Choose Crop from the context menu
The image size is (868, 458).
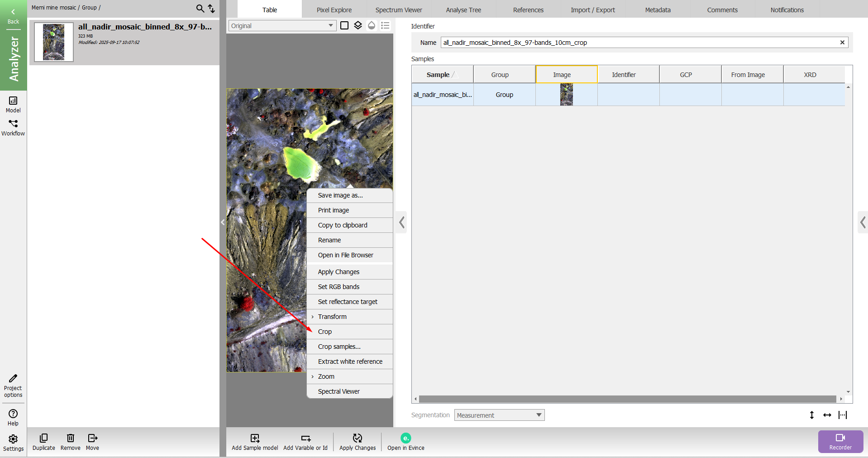click(325, 332)
